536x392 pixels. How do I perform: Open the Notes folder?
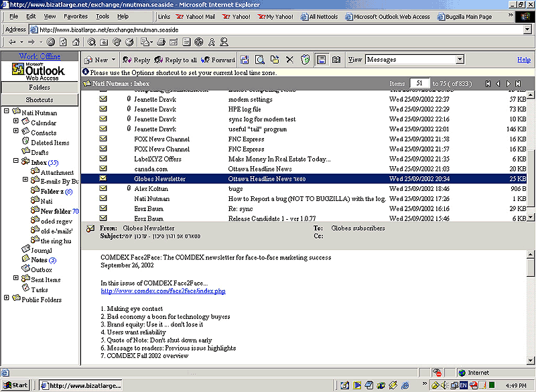39,260
